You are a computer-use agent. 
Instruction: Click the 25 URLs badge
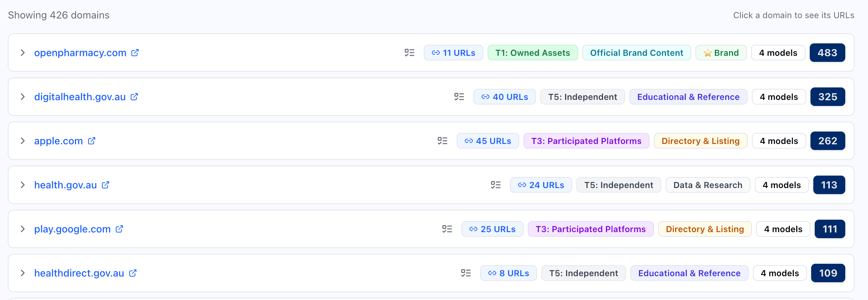coord(493,229)
